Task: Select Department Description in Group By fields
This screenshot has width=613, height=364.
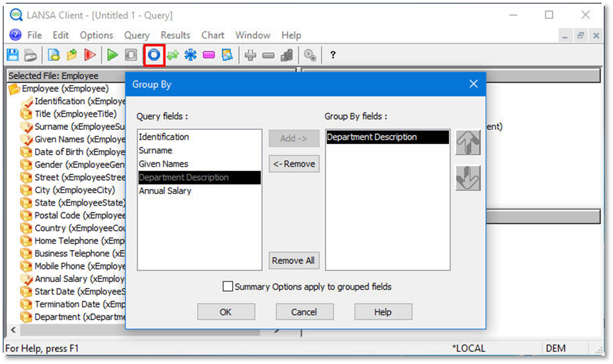Action: click(x=387, y=137)
